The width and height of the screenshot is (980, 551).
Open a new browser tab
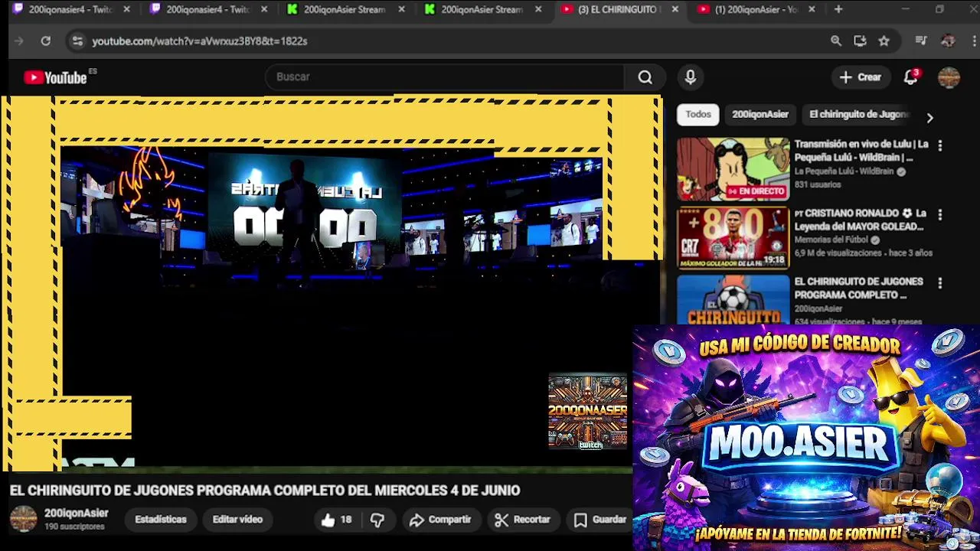(838, 9)
